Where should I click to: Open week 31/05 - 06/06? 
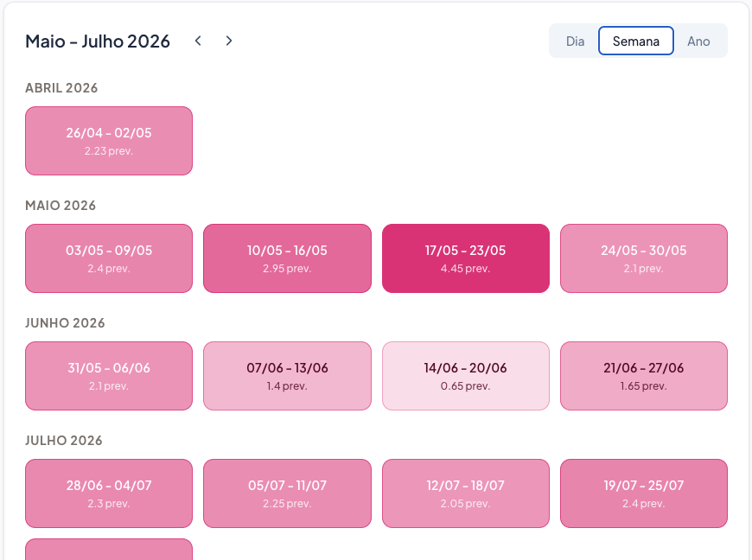tap(109, 376)
